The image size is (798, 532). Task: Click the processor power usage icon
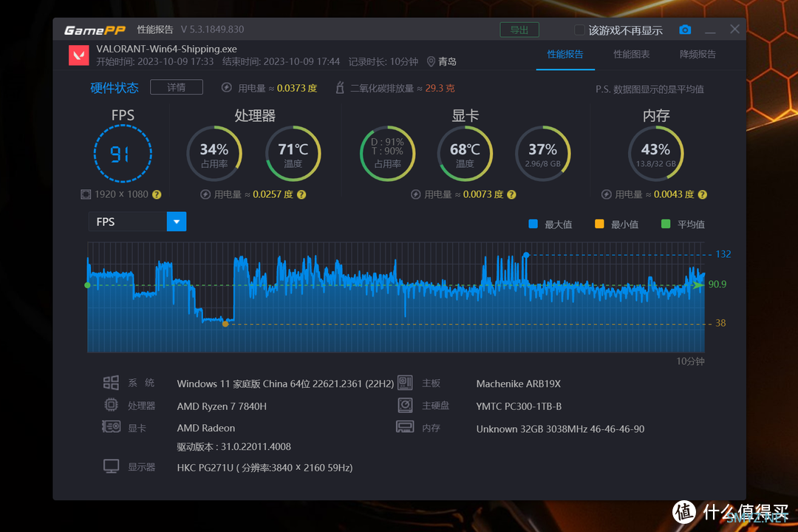(x=205, y=194)
